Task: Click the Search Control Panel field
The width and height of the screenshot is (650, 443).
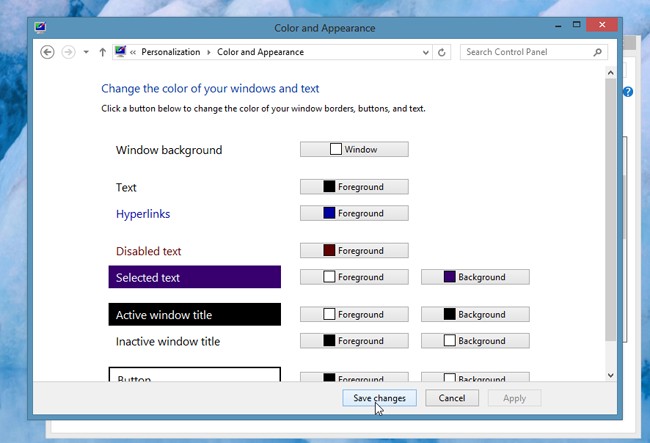Action: (x=534, y=52)
